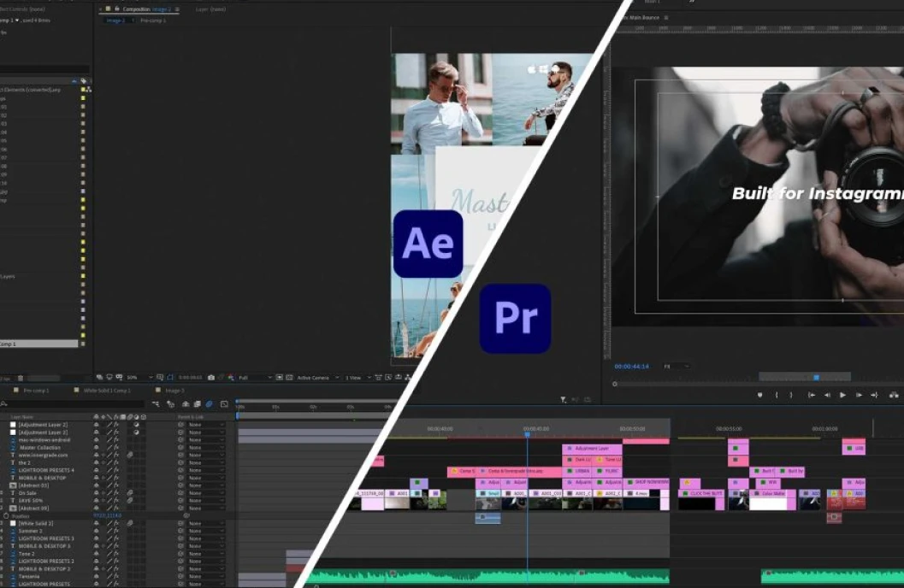Open the 50% magnification dropdown
This screenshot has height=588, width=904.
[139, 378]
